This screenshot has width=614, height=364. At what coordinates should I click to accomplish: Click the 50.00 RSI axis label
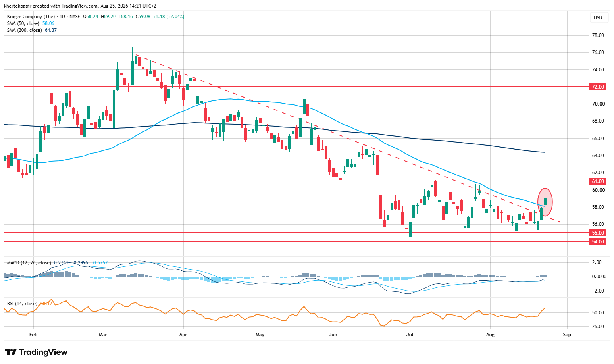coord(598,313)
